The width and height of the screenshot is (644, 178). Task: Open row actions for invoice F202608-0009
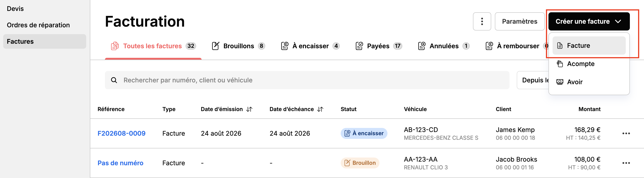coord(626,133)
